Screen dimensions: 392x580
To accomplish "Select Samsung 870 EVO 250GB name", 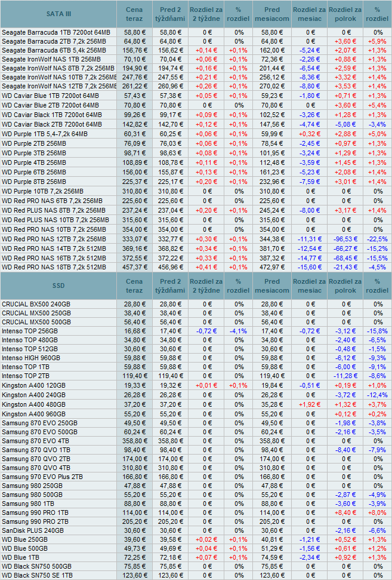I will tap(39, 423).
